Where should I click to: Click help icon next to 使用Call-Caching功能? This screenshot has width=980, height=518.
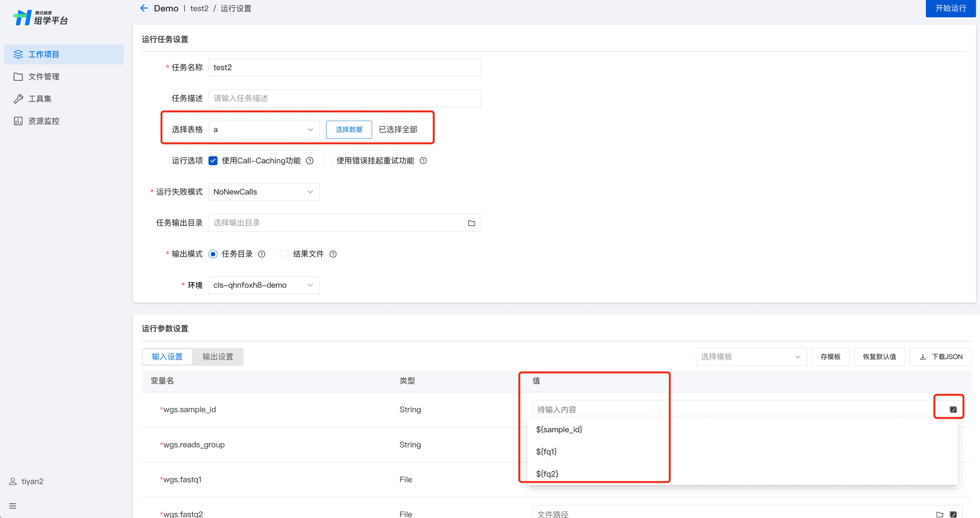(x=310, y=161)
